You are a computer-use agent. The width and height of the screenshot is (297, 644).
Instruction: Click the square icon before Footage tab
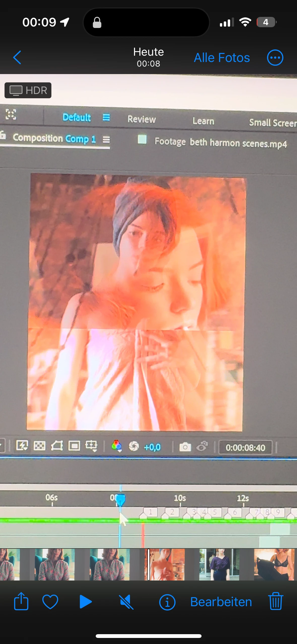click(x=142, y=139)
